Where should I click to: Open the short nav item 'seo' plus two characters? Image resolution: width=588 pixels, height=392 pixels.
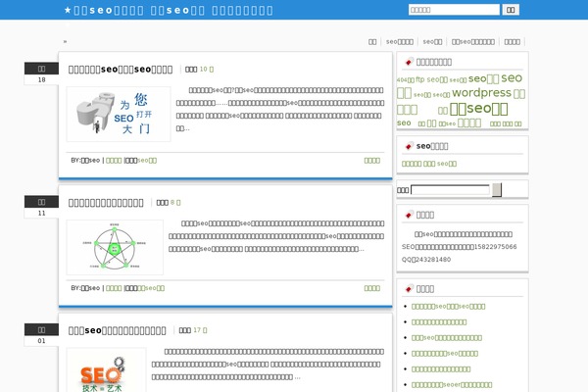click(432, 41)
